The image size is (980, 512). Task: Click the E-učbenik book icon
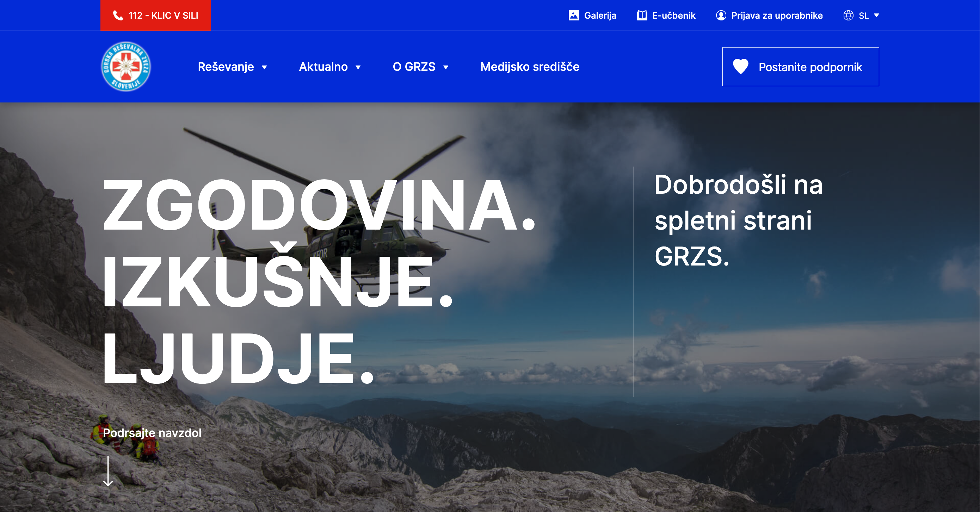(642, 15)
